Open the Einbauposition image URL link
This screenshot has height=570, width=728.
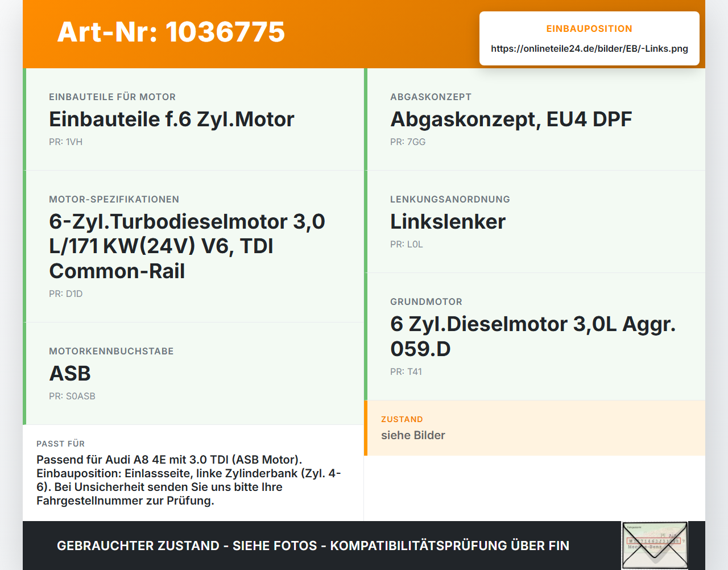tap(589, 48)
